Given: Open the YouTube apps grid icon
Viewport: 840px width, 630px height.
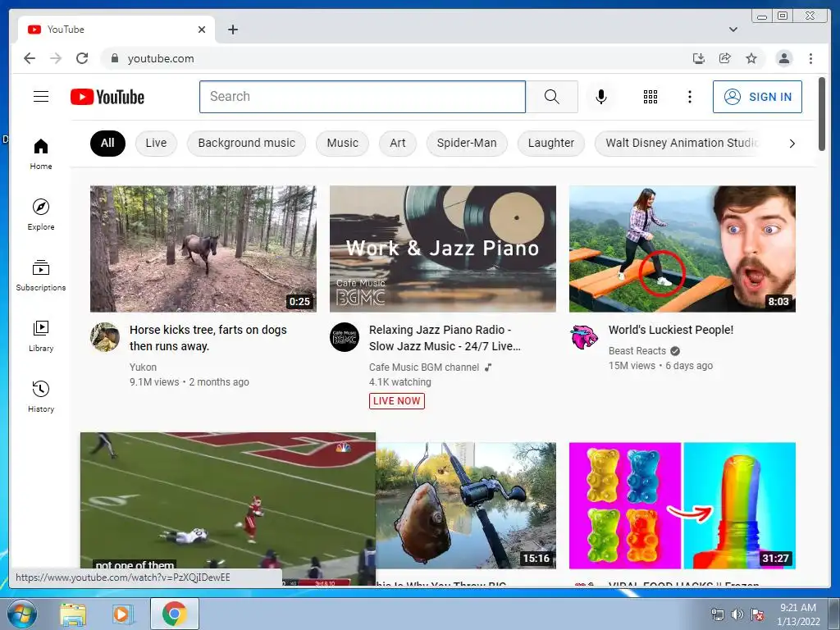Looking at the screenshot, I should point(651,97).
